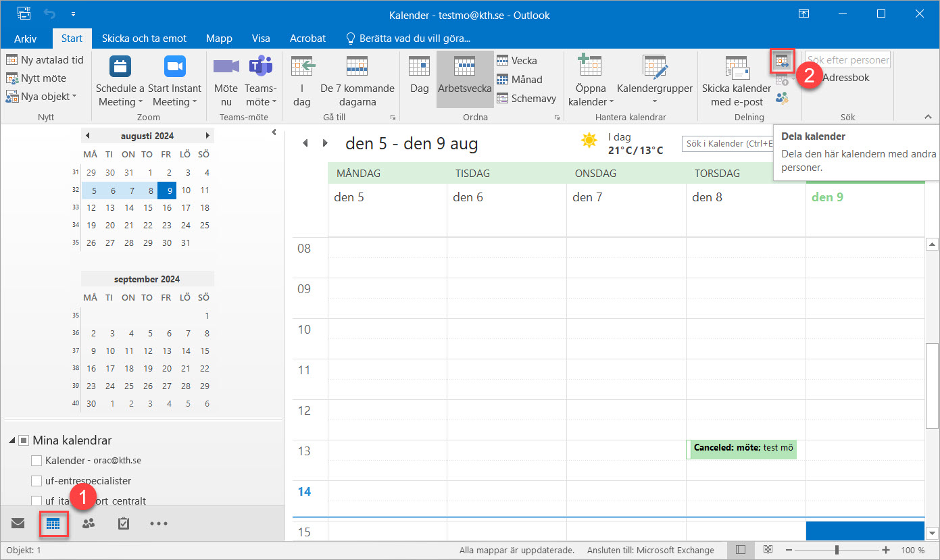This screenshot has height=560, width=940.
Task: Open Nya objekt dropdown
Action: click(41, 97)
